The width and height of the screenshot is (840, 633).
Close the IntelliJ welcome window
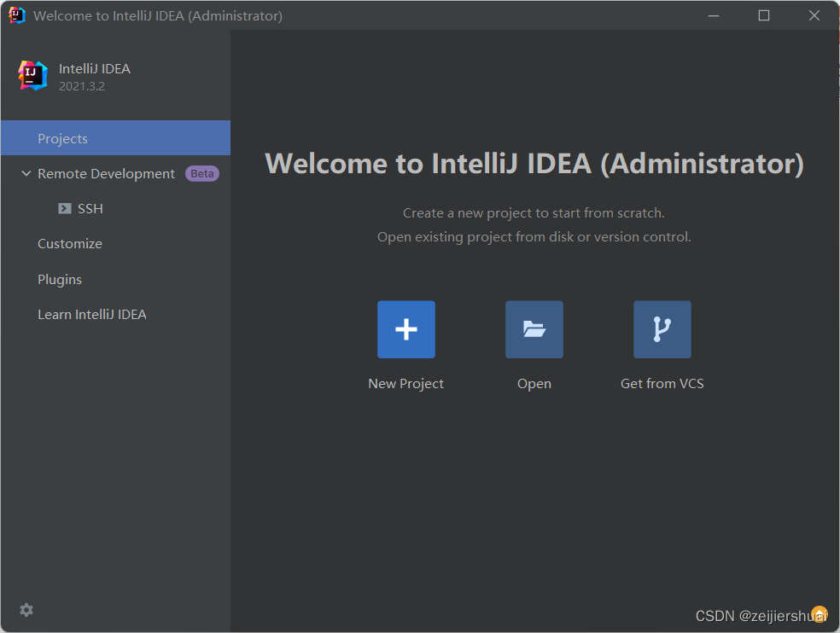(x=814, y=15)
